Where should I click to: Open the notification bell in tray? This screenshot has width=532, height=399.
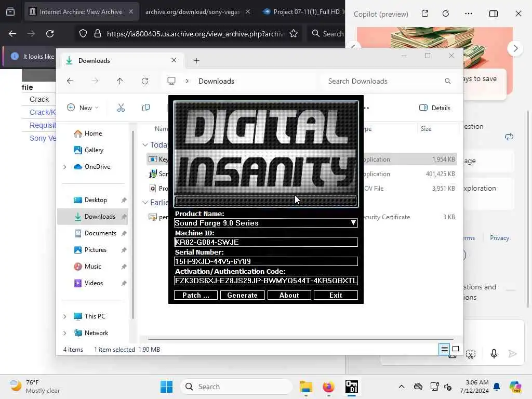click(497, 387)
